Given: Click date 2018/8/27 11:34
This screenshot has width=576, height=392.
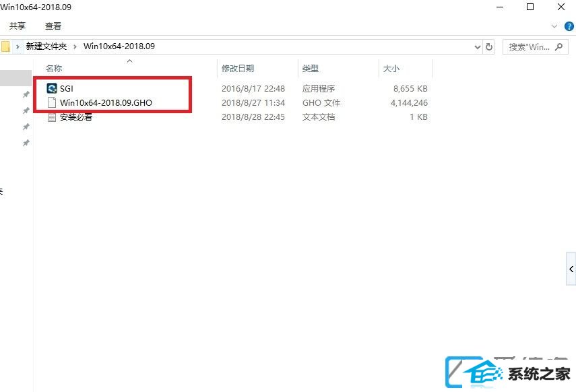Looking at the screenshot, I should click(x=253, y=102).
